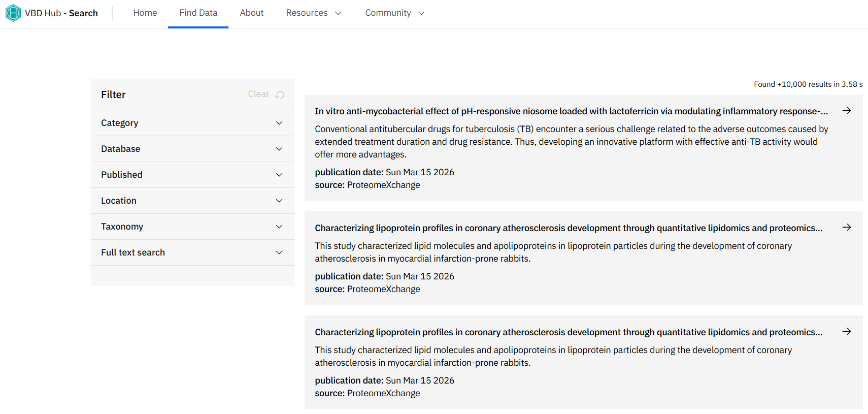
Task: Open the Community dropdown menu
Action: [x=394, y=13]
